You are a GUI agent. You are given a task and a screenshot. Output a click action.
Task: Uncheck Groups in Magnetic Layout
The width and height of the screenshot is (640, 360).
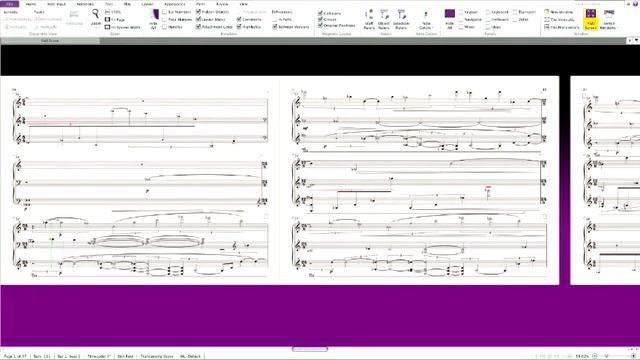327,20
